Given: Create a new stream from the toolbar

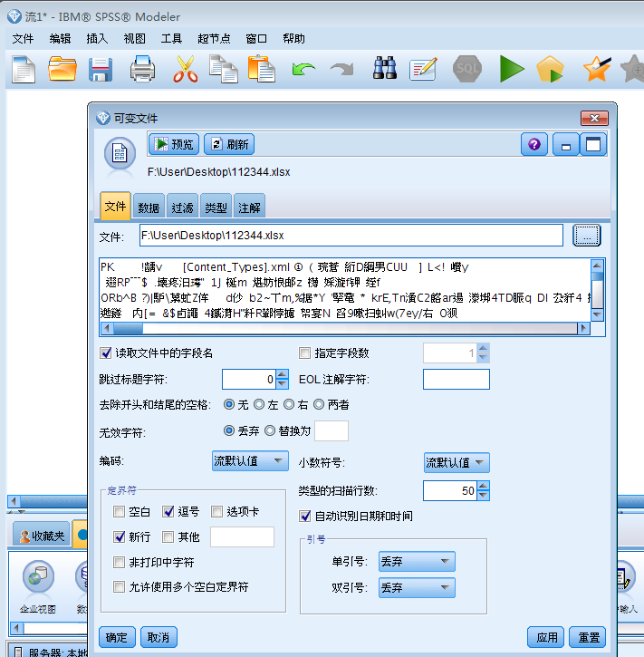Looking at the screenshot, I should tap(24, 69).
